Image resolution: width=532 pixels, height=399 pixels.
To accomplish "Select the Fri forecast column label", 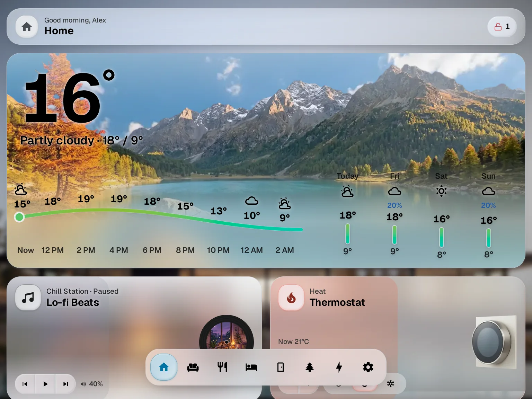I will click(x=394, y=176).
